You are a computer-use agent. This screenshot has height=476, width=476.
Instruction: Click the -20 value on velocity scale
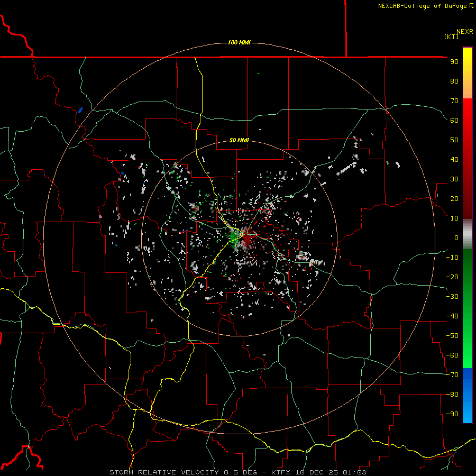coord(452,277)
